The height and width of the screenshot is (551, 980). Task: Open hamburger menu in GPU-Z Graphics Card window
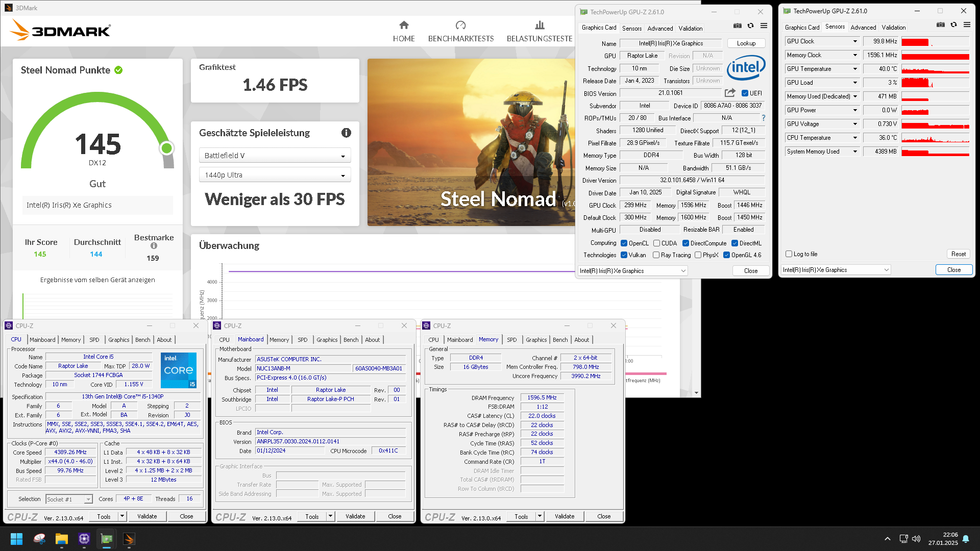[x=764, y=26]
